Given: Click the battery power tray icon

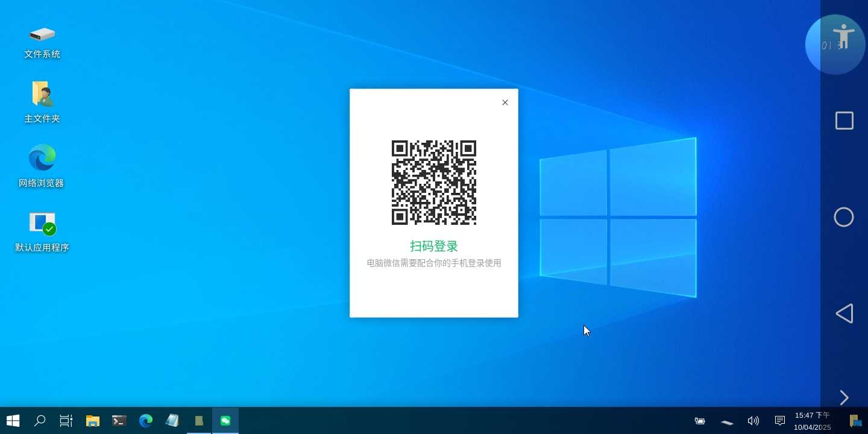Looking at the screenshot, I should coord(700,421).
